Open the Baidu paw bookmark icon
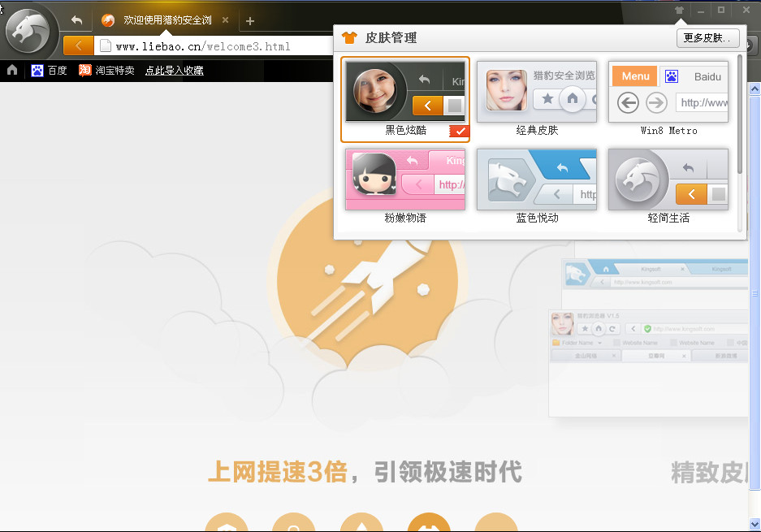761x532 pixels. (37, 71)
